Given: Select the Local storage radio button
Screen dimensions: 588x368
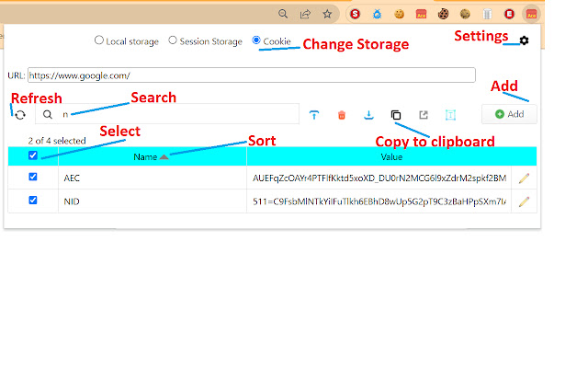Looking at the screenshot, I should click(x=99, y=40).
